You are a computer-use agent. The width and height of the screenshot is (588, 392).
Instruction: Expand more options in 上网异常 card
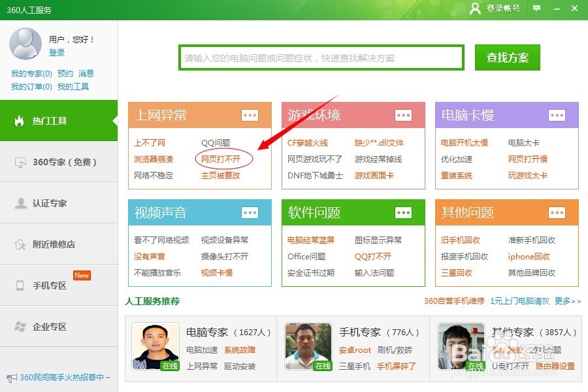(250, 115)
